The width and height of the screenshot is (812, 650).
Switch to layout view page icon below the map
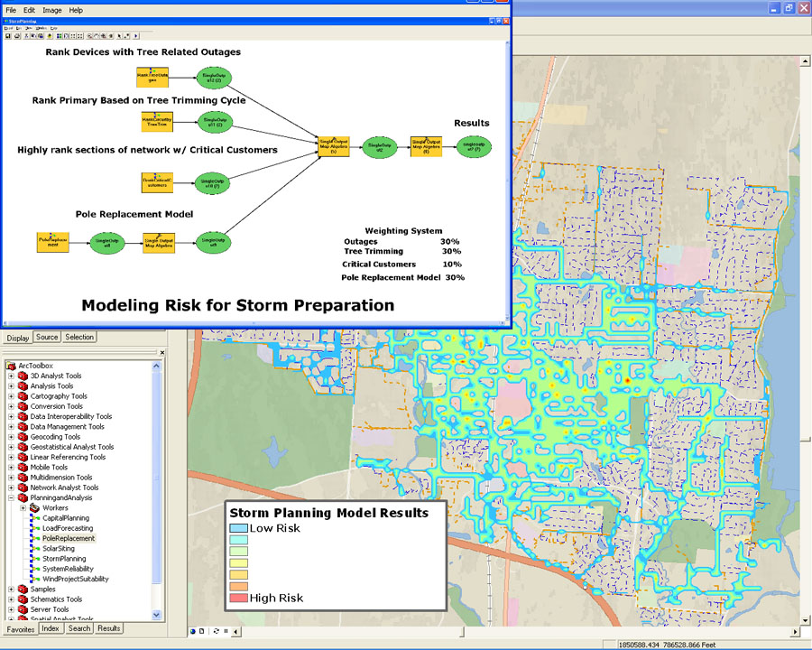click(201, 631)
